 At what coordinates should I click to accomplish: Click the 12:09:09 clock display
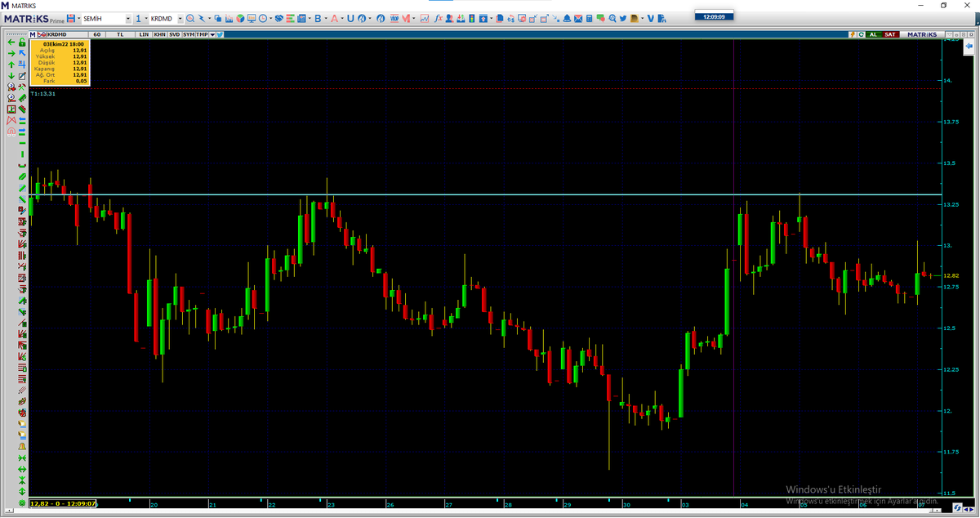click(713, 16)
